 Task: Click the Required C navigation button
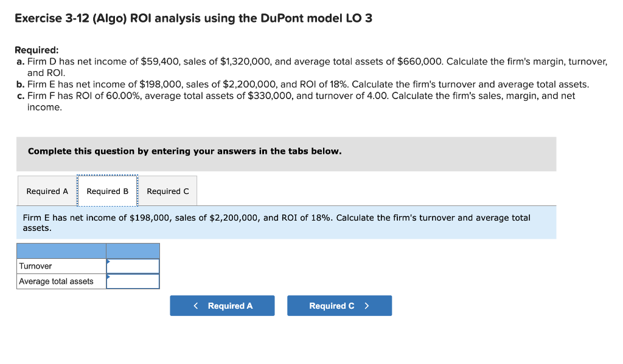pyautogui.click(x=339, y=305)
